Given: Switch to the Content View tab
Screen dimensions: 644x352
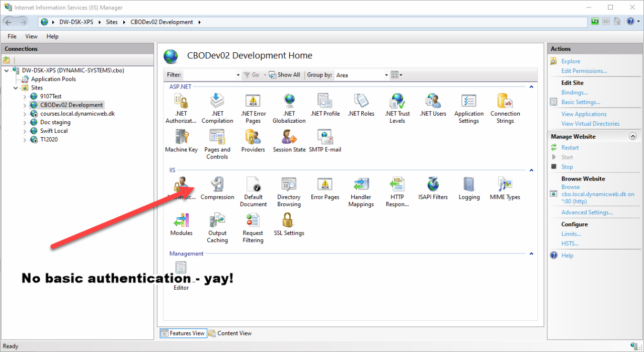Looking at the screenshot, I should click(230, 333).
